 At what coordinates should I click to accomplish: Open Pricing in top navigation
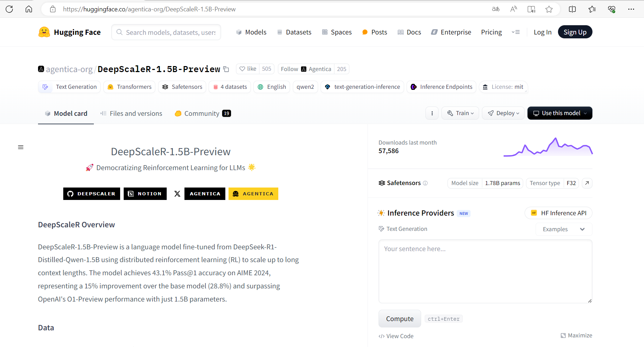point(492,32)
